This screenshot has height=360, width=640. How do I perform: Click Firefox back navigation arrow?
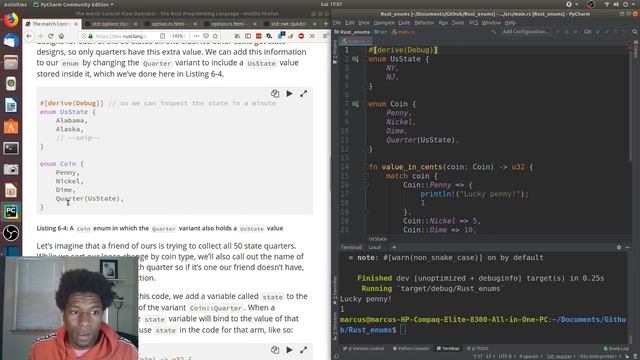[29, 36]
